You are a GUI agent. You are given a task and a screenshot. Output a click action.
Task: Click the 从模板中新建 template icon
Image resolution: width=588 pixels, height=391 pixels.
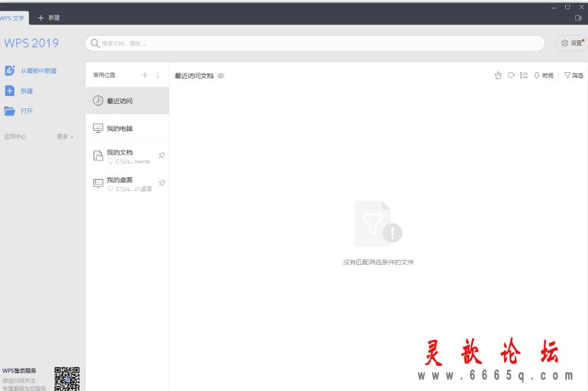pyautogui.click(x=10, y=70)
